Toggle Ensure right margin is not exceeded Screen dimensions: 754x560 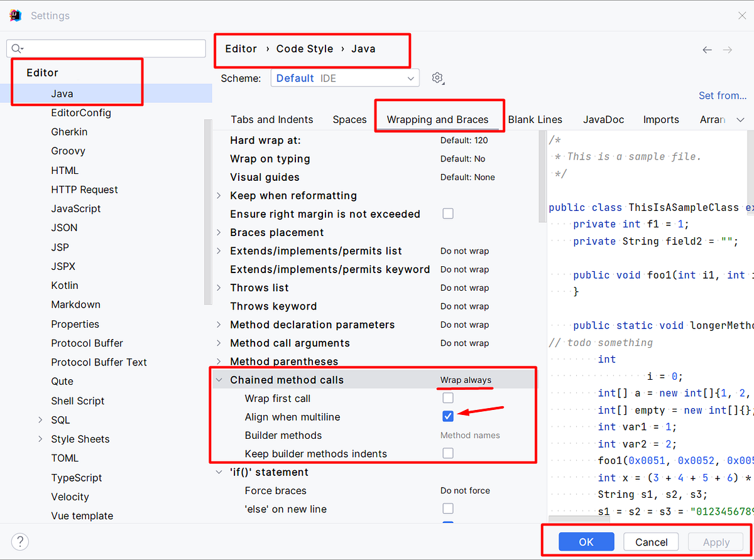click(x=448, y=213)
